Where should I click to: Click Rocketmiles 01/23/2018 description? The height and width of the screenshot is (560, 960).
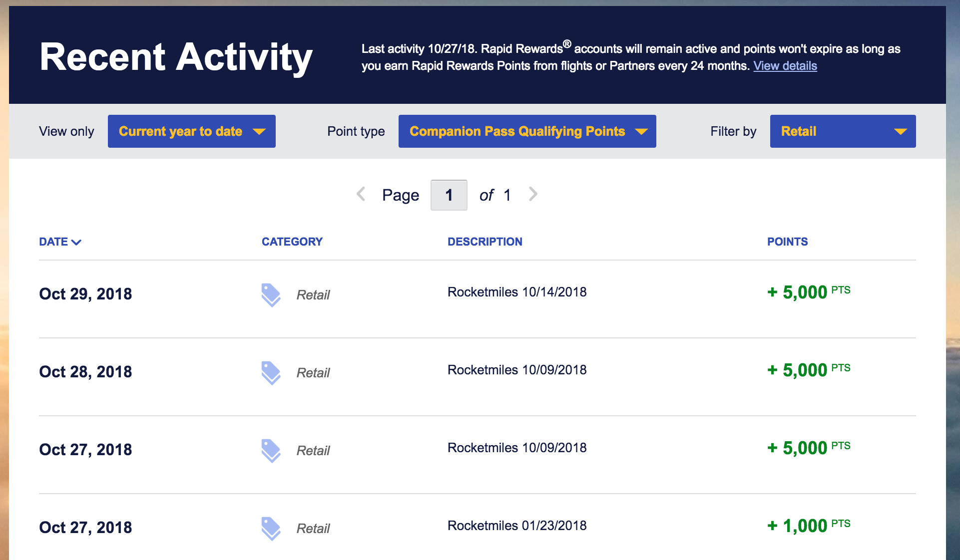point(517,526)
